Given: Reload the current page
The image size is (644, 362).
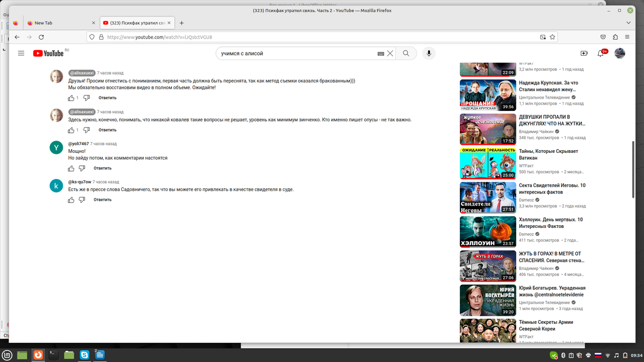Looking at the screenshot, I should (x=41, y=37).
